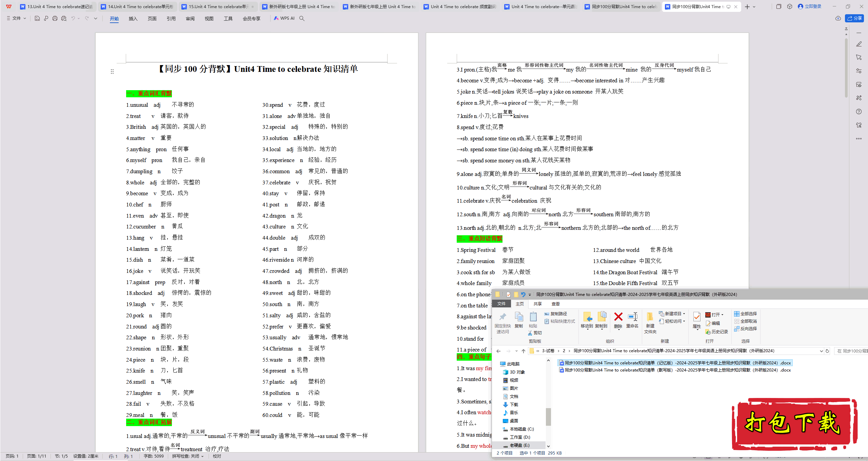Click the 分享 share button
The height and width of the screenshot is (461, 868).
(x=854, y=18)
